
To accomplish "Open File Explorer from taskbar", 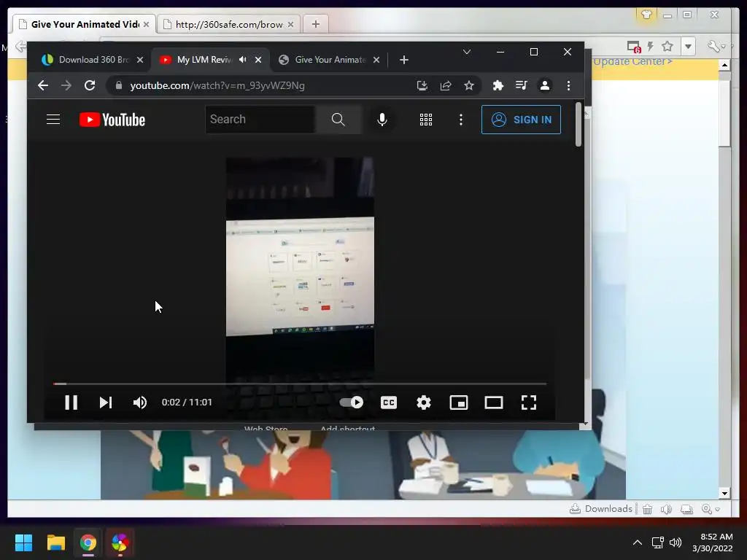I will coord(55,542).
